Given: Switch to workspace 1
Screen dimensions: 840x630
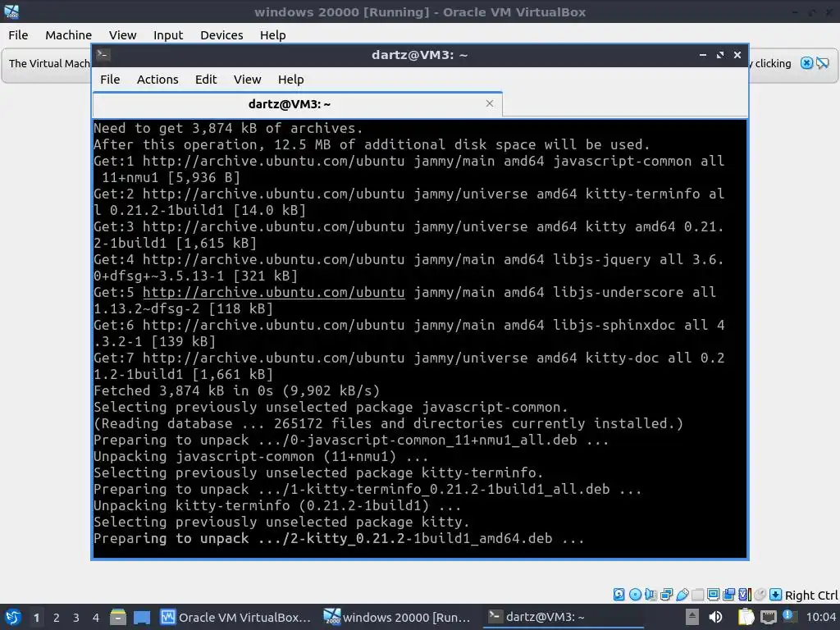Looking at the screenshot, I should tap(36, 618).
